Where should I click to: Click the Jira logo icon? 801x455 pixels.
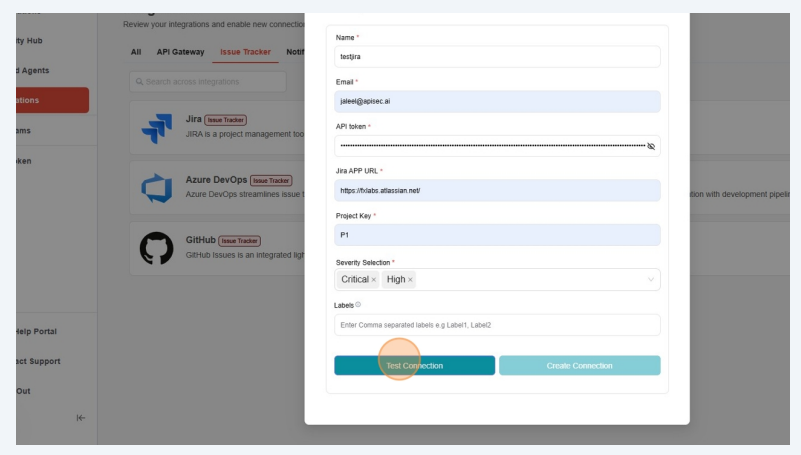(x=156, y=126)
